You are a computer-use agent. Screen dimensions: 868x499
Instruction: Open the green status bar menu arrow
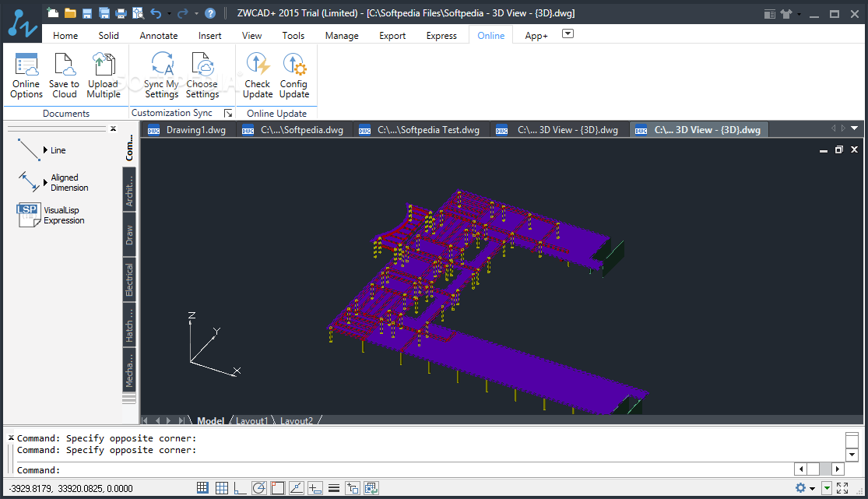(827, 488)
